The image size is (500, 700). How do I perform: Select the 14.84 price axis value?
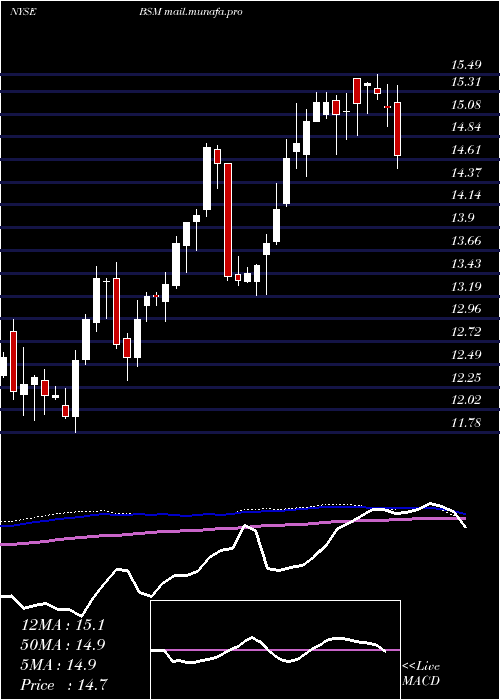tap(466, 127)
